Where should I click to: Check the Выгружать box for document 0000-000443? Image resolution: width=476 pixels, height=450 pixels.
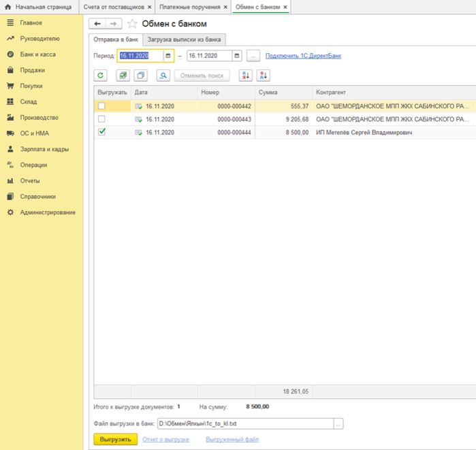click(x=101, y=119)
